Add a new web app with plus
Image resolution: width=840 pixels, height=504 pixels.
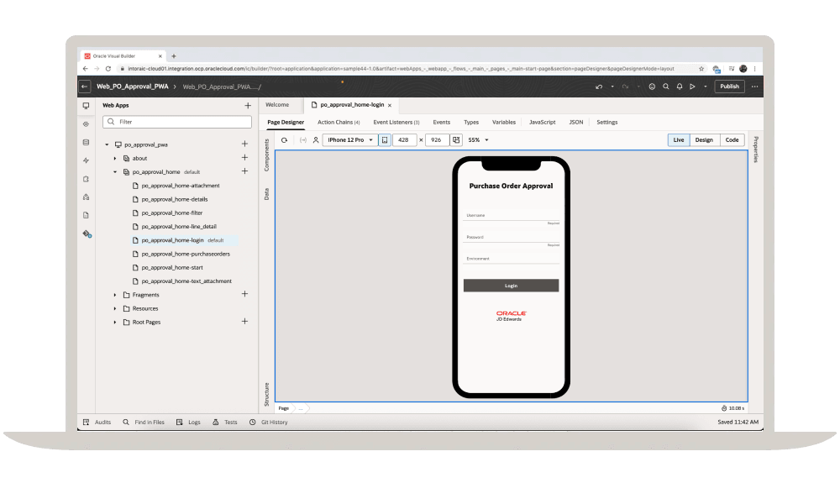point(248,106)
